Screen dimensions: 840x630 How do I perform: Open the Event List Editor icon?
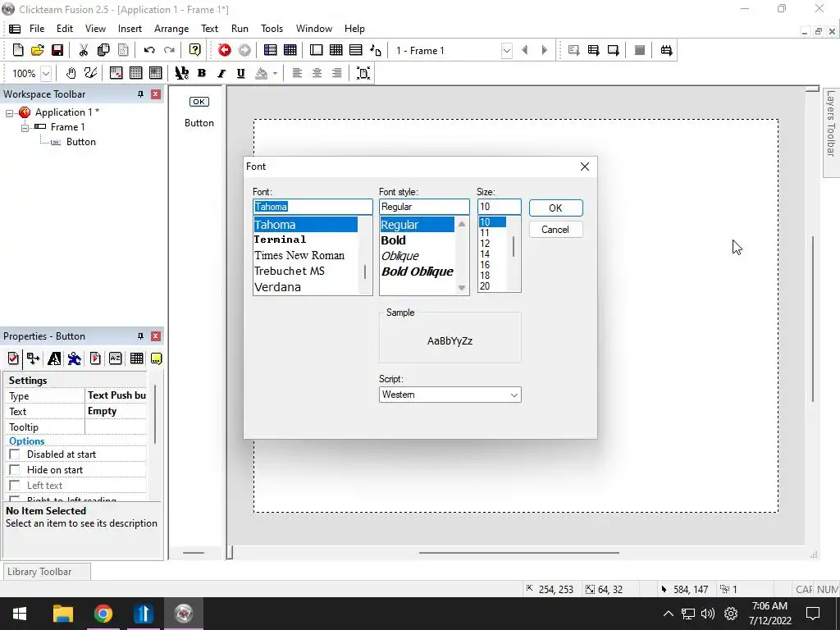pos(356,50)
